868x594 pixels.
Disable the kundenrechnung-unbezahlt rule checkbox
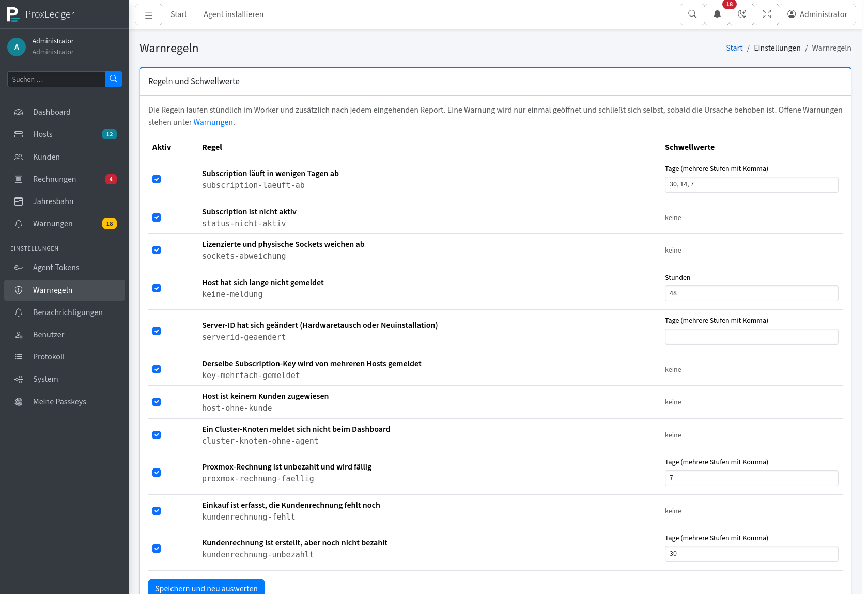pos(157,549)
